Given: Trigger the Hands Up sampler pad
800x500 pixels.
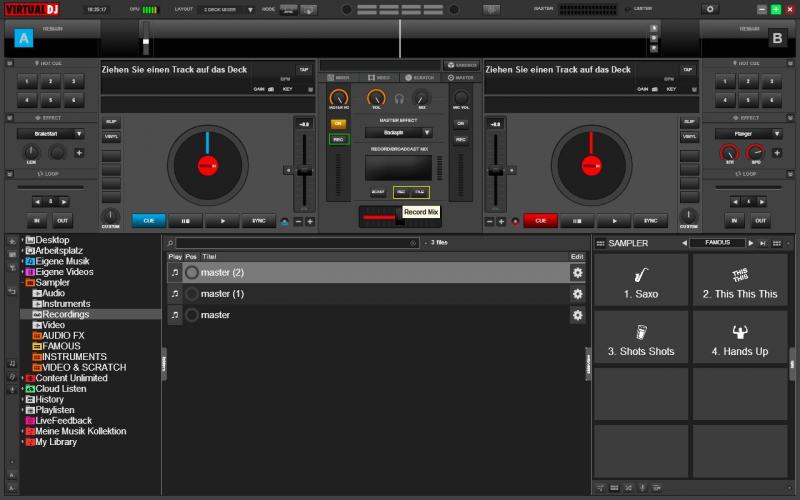Looking at the screenshot, I should coord(739,336).
